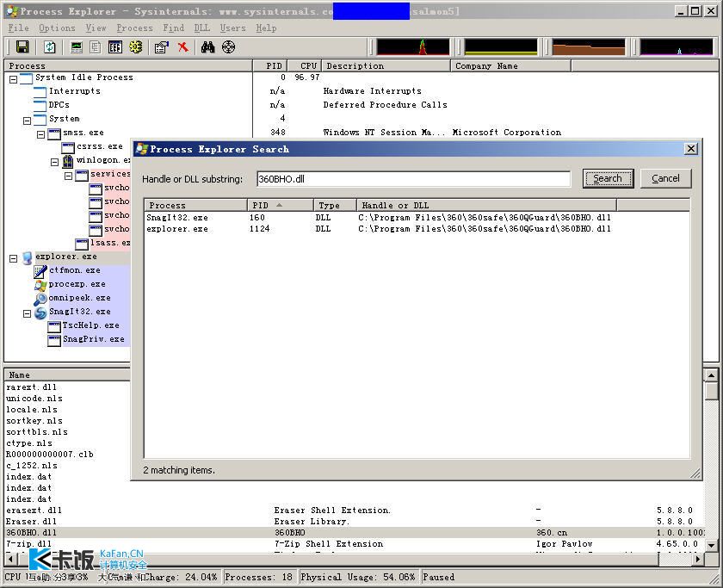Click the omnipeek.exe magnifier icon
The image size is (723, 588).
tap(40, 300)
